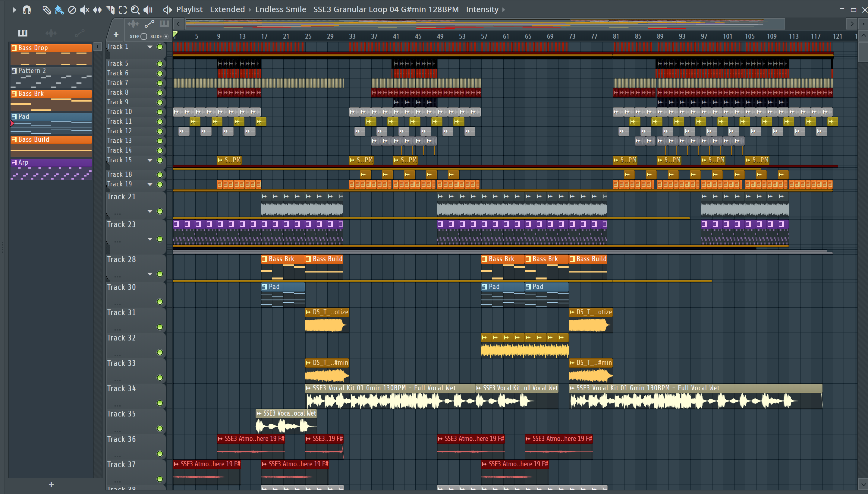Select Pattern 2 in the picker
Screen dimensions: 868x494
51,77
